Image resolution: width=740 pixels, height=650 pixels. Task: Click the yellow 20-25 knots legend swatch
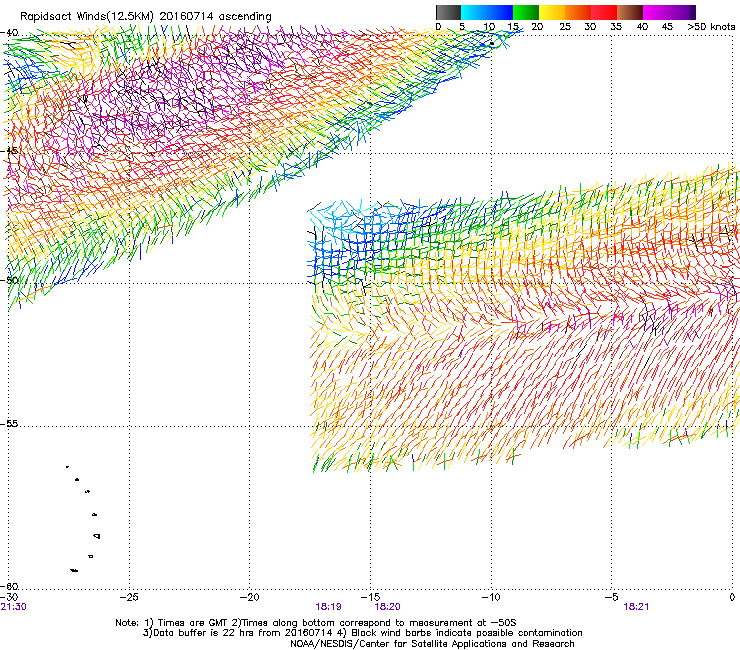[552, 12]
